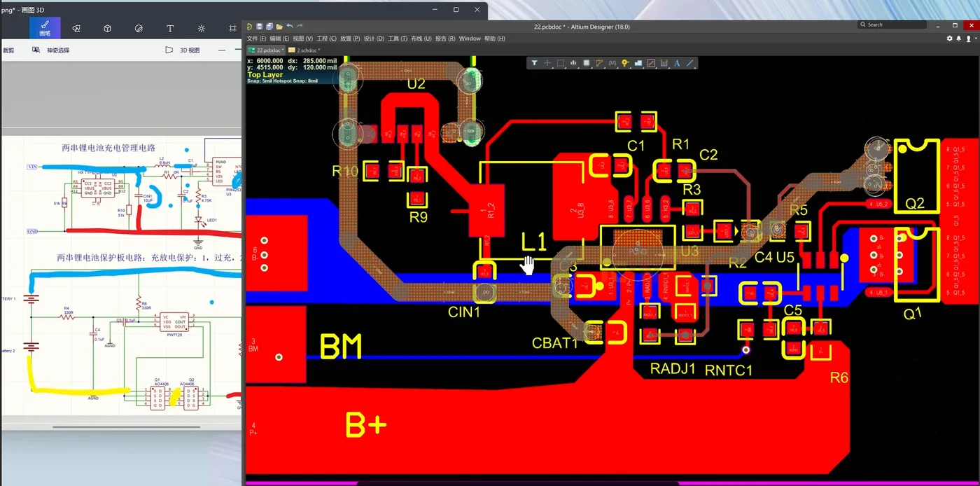Open the 放置 (P) menu
This screenshot has width=980, height=486.
[x=350, y=39]
